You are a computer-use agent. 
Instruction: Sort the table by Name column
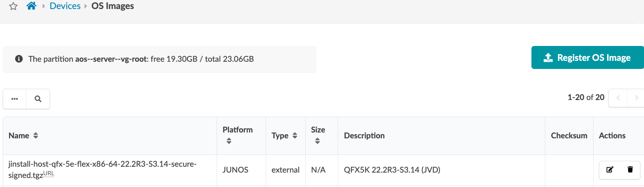(x=36, y=136)
